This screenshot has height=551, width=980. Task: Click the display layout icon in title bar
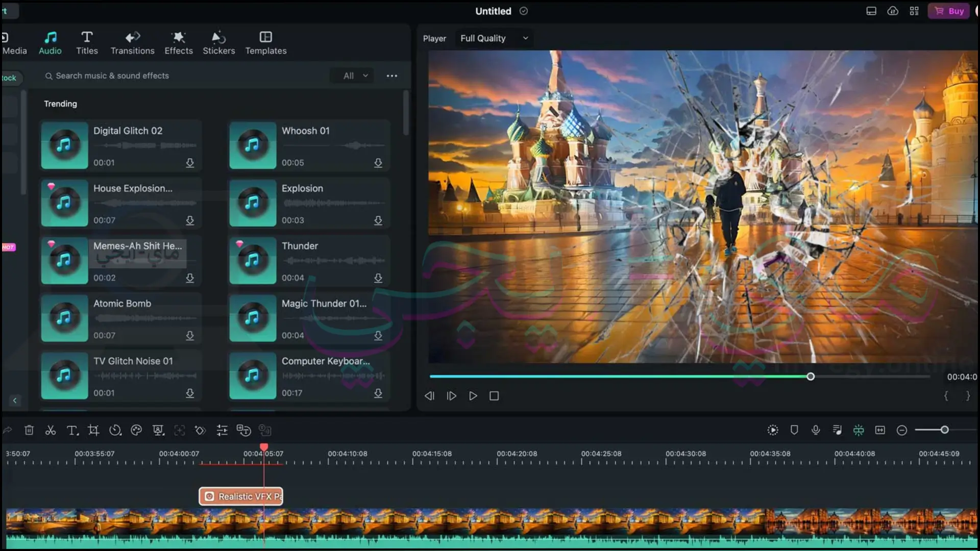coord(871,11)
